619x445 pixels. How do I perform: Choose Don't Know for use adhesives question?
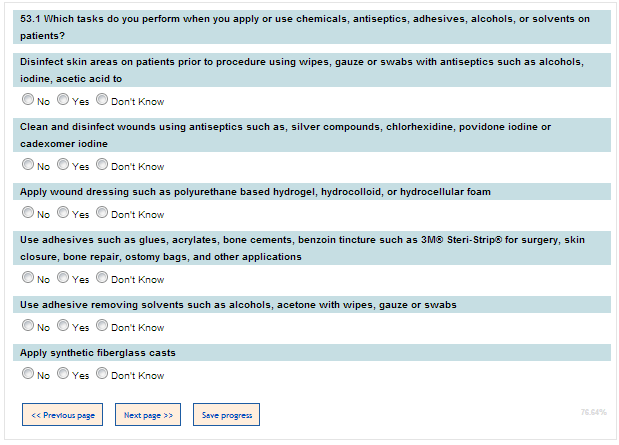coord(102,277)
